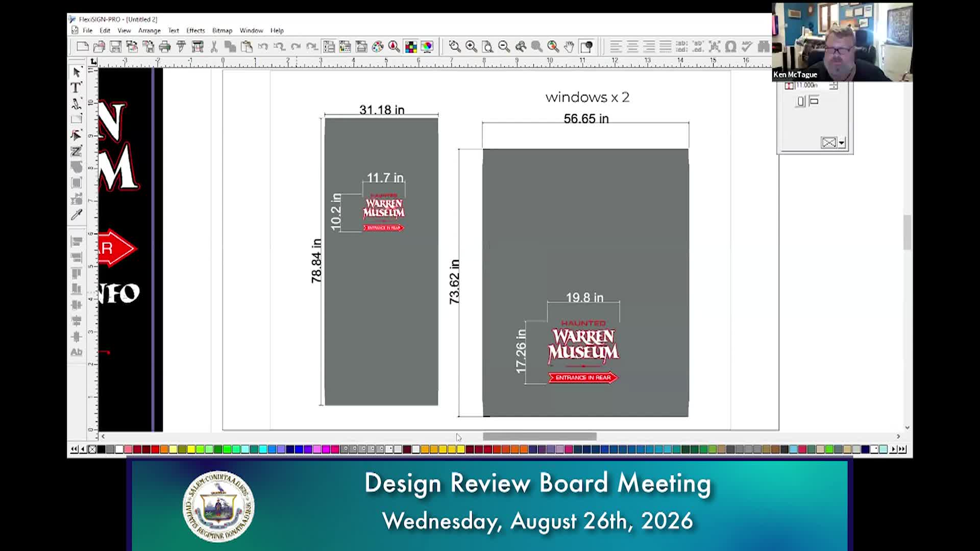Image resolution: width=980 pixels, height=551 pixels.
Task: Select the 56.65 in dimension label
Action: [586, 119]
